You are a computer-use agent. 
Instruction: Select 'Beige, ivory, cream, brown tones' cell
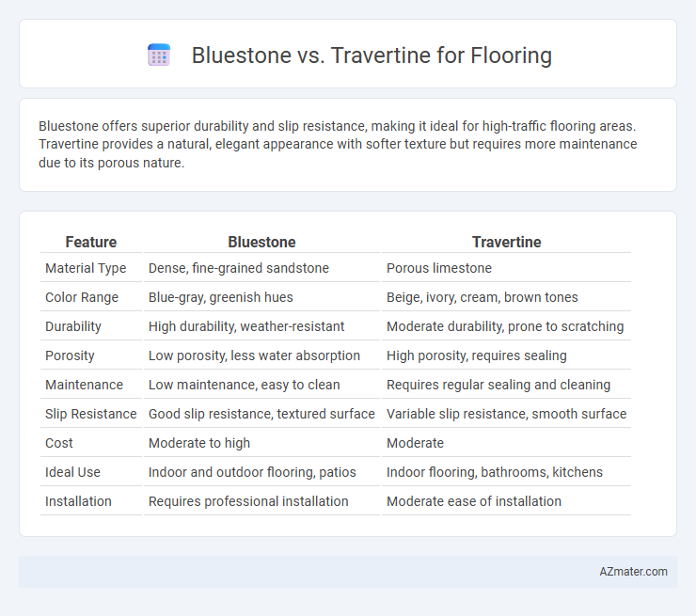point(482,297)
